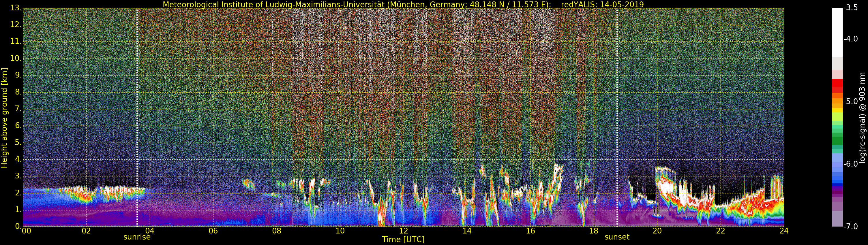Click the '12' time tick label
The height and width of the screenshot is (245, 868).
403,231
